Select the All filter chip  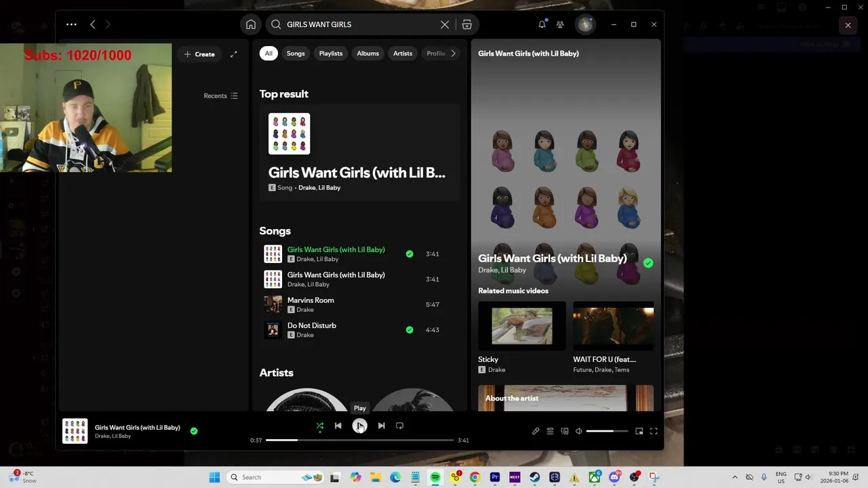(x=269, y=54)
